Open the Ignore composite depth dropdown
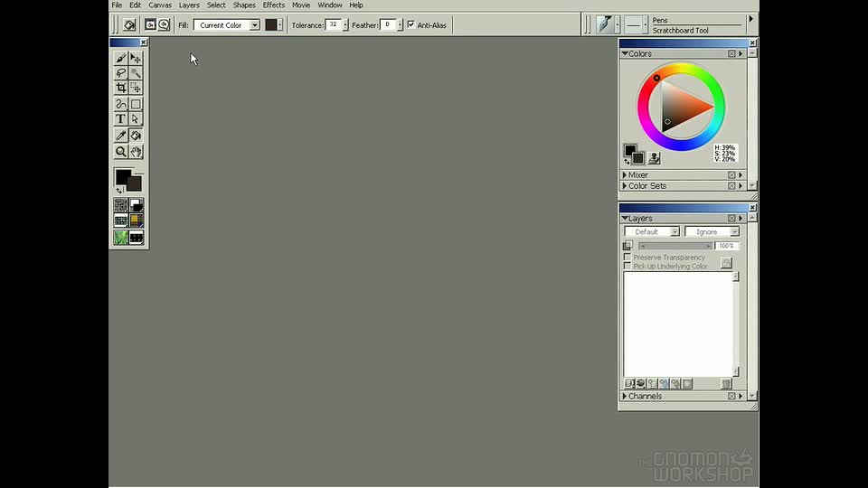 click(x=712, y=232)
